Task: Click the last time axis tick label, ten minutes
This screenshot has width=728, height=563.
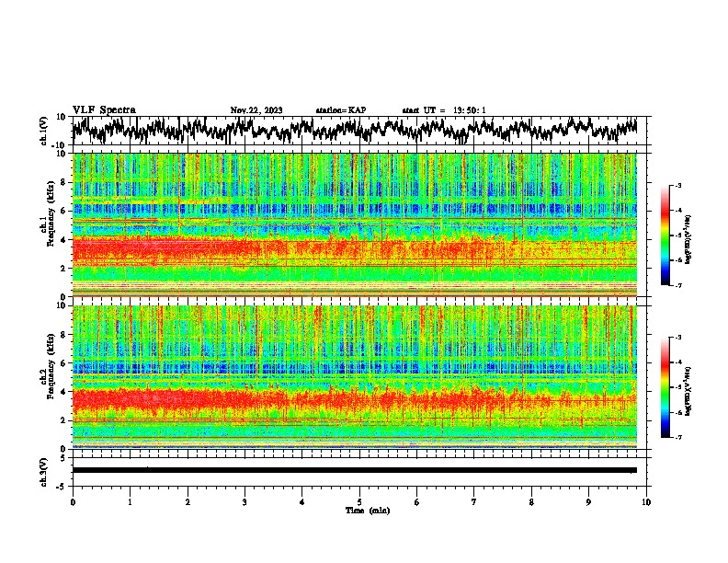Action: [646, 502]
